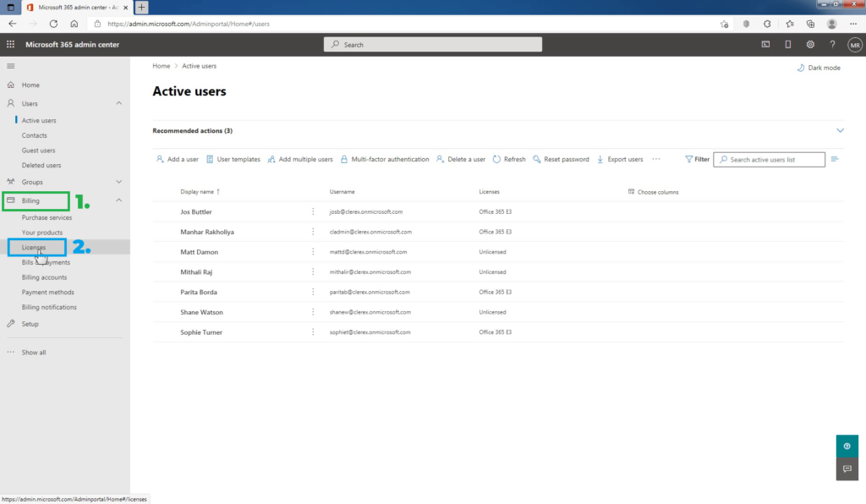Open Multi-factor authentication

(x=385, y=159)
